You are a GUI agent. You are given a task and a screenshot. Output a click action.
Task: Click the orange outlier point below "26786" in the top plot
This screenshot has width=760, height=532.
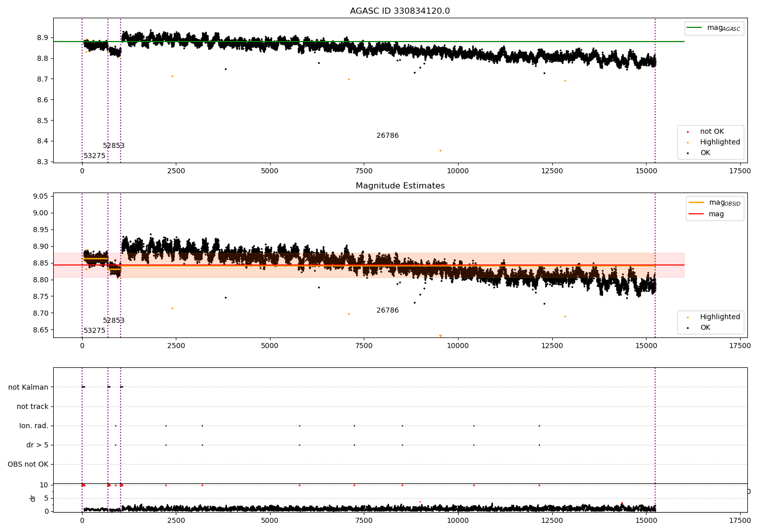point(440,150)
